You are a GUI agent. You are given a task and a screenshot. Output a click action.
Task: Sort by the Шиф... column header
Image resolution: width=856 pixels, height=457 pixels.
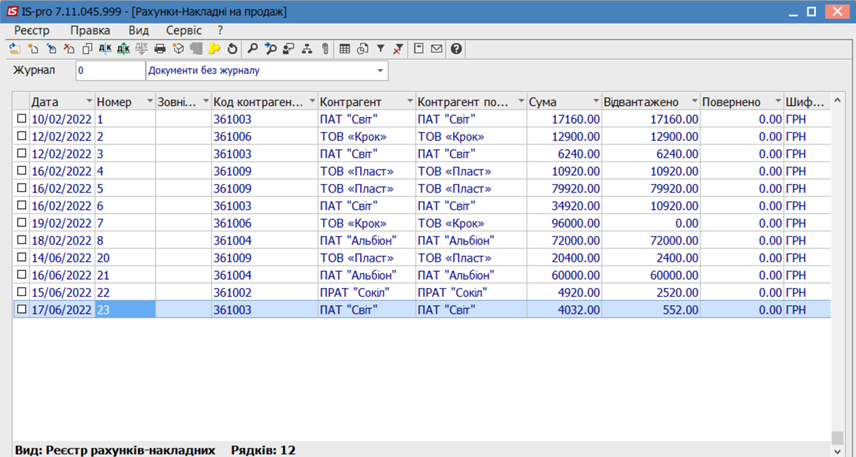[807, 102]
